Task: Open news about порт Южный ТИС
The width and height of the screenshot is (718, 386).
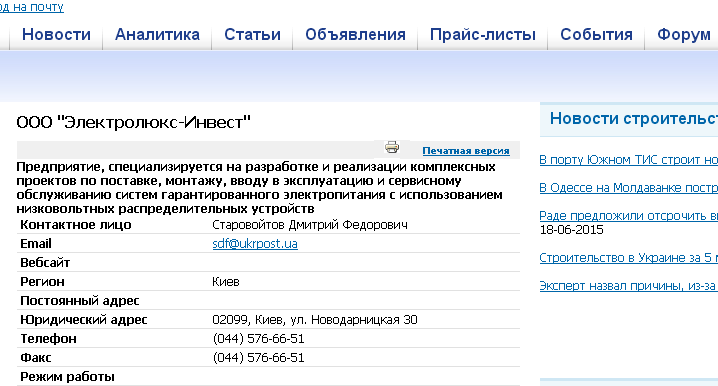Action: click(628, 160)
